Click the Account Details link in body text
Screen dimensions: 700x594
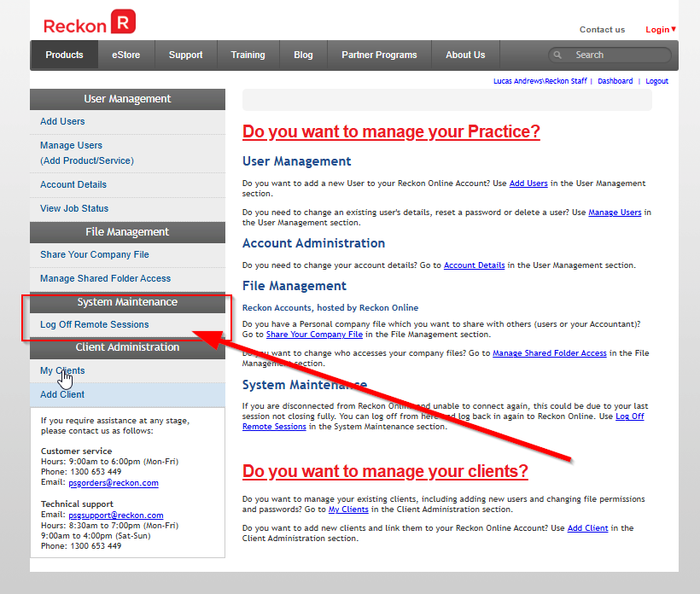click(x=474, y=265)
